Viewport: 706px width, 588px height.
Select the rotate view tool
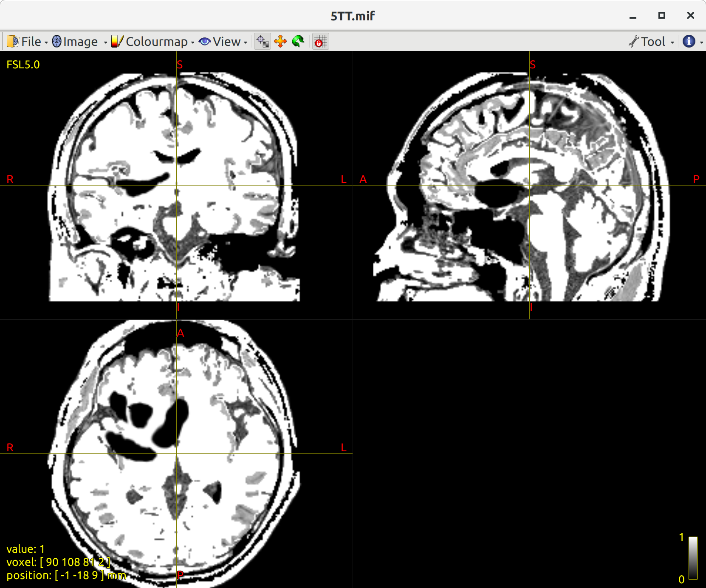coord(298,41)
